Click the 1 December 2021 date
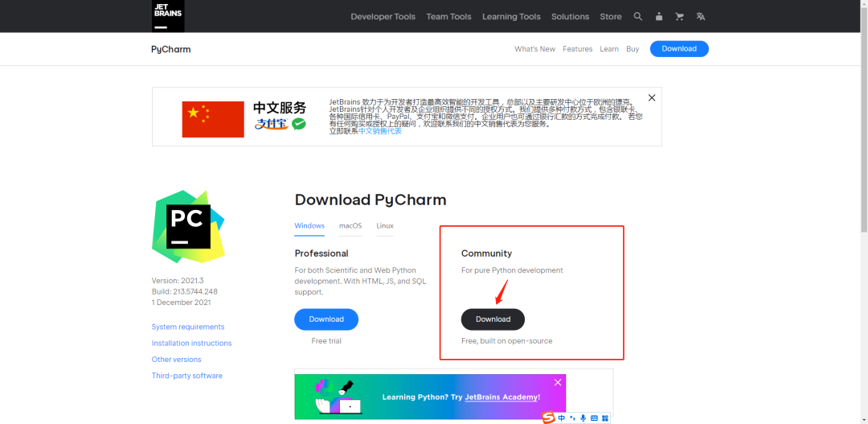The height and width of the screenshot is (424, 868). 181,303
